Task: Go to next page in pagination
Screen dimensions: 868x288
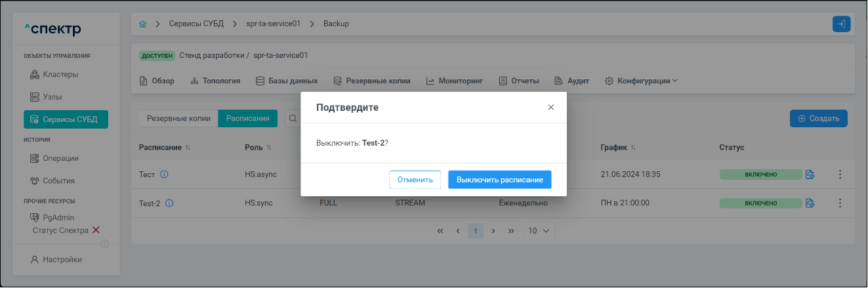Action: [x=493, y=231]
